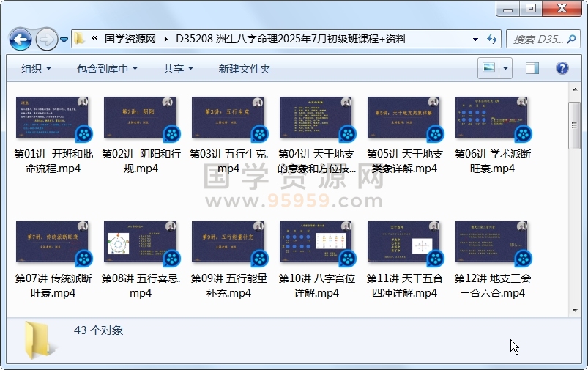Maximize the Explorer window
588x370 pixels.
[531, 9]
